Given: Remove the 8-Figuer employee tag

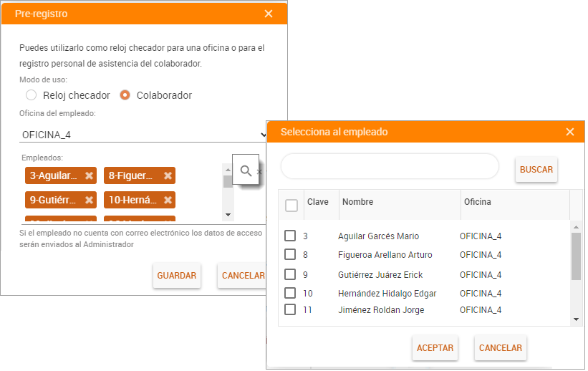Looking at the screenshot, I should point(168,175).
